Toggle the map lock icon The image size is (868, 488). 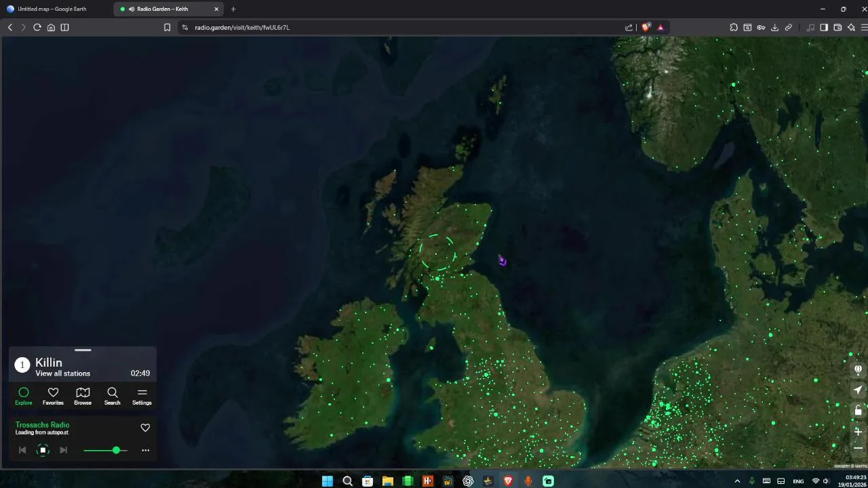point(858,410)
